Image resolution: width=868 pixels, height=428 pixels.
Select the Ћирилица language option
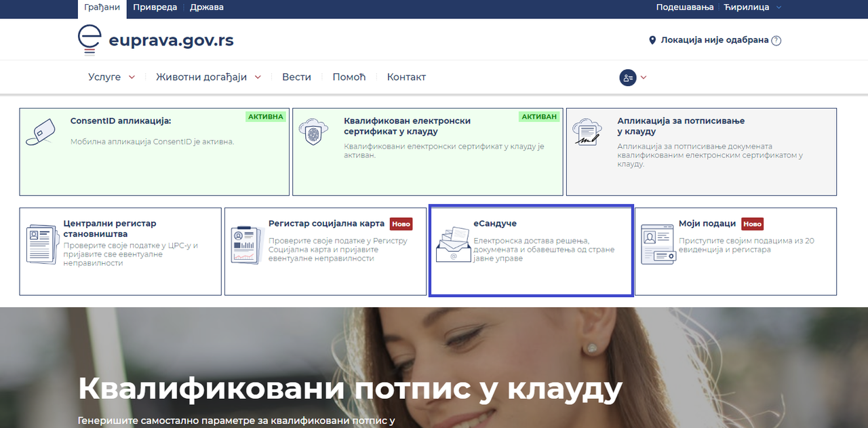(x=746, y=7)
